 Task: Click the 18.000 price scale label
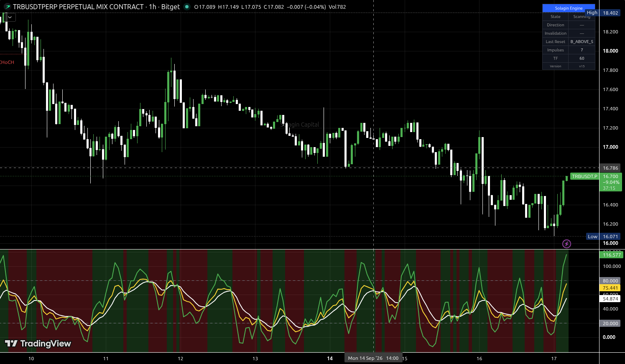click(x=610, y=51)
